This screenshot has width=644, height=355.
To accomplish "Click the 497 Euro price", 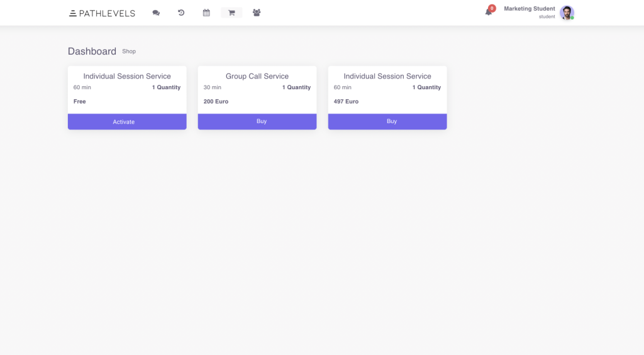I will (x=347, y=101).
